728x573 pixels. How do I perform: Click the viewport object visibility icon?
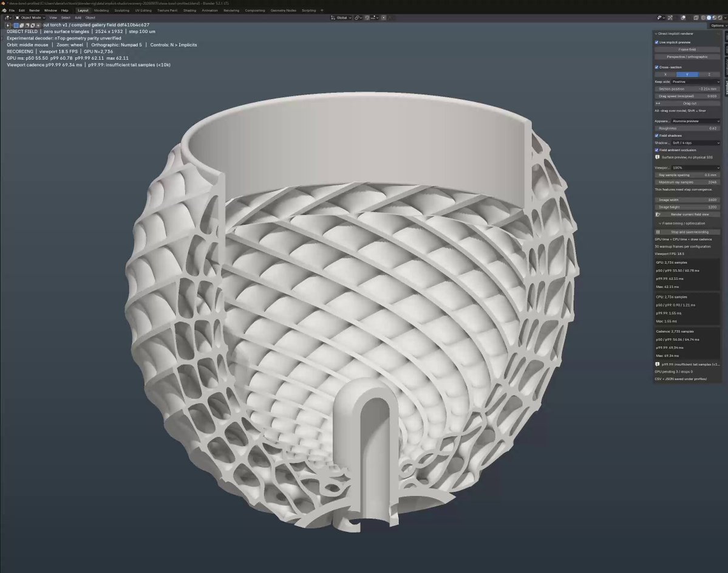[x=660, y=18]
